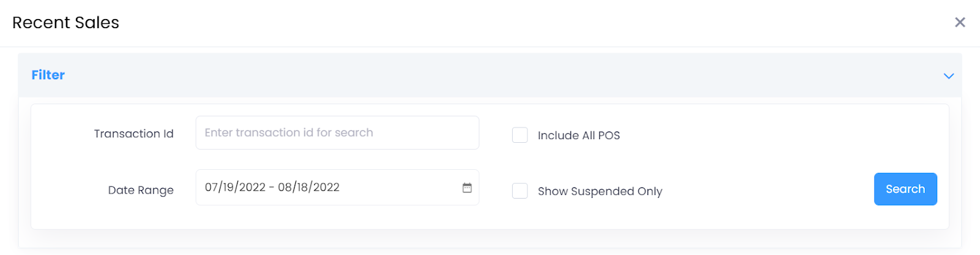This screenshot has height=255, width=980.
Task: Focus the Transaction Id search field
Action: pyautogui.click(x=337, y=132)
